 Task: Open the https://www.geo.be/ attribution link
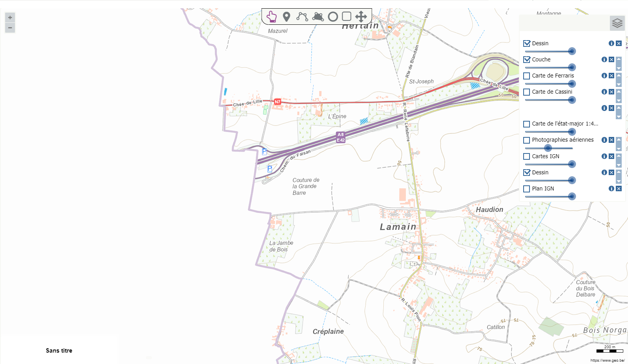(x=607, y=360)
